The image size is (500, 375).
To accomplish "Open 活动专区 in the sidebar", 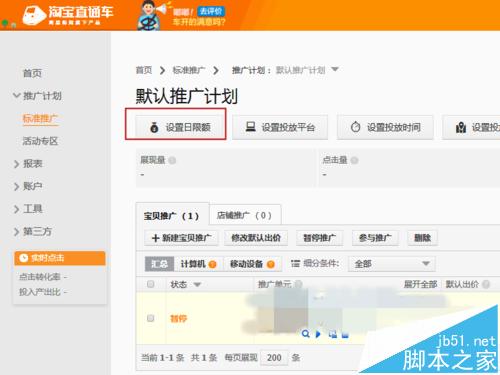I will point(40,141).
